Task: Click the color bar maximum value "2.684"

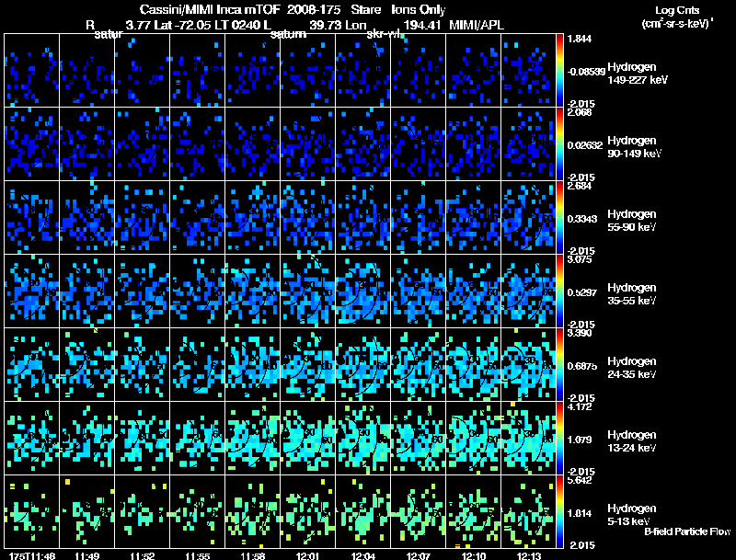Action: 580,186
